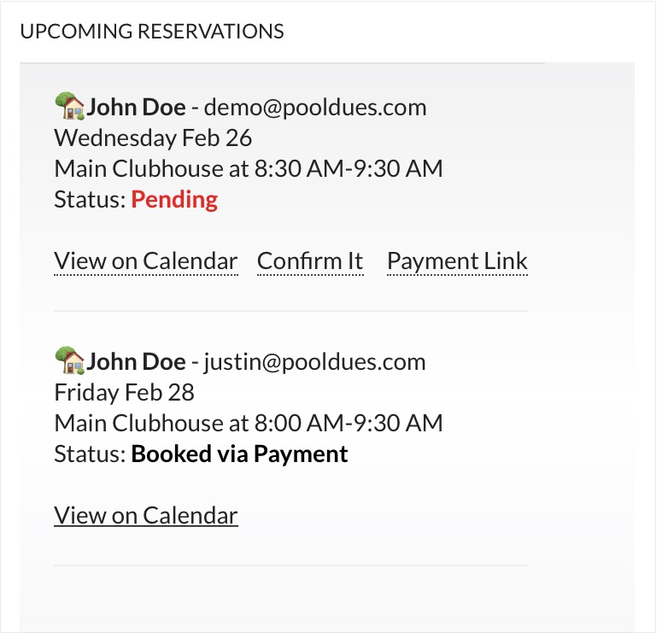Click Main Clubhouse at 8:30 AM-9:30 AM
The height and width of the screenshot is (644, 668).
[248, 168]
